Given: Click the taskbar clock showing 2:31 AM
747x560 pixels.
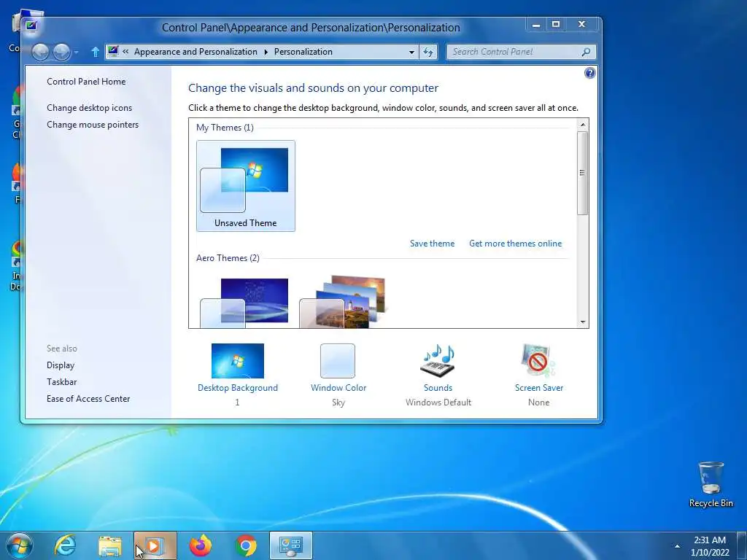Looking at the screenshot, I should tap(710, 546).
